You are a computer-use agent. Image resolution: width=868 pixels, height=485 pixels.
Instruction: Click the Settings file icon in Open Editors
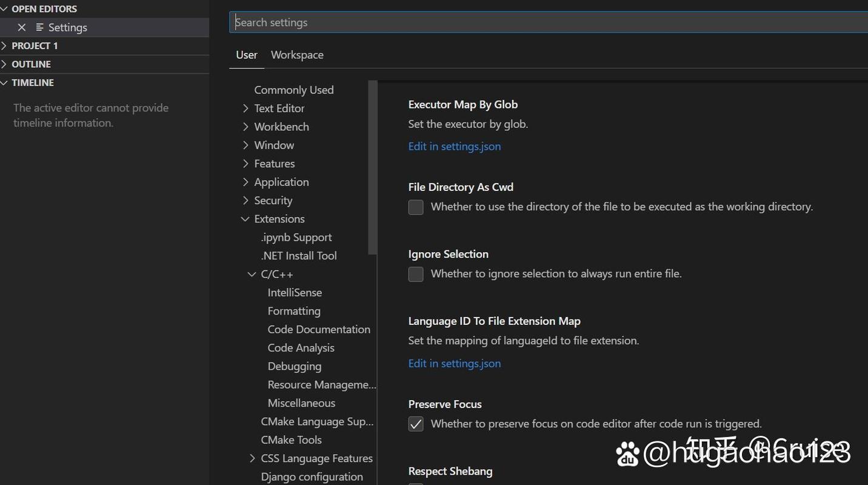coord(40,27)
